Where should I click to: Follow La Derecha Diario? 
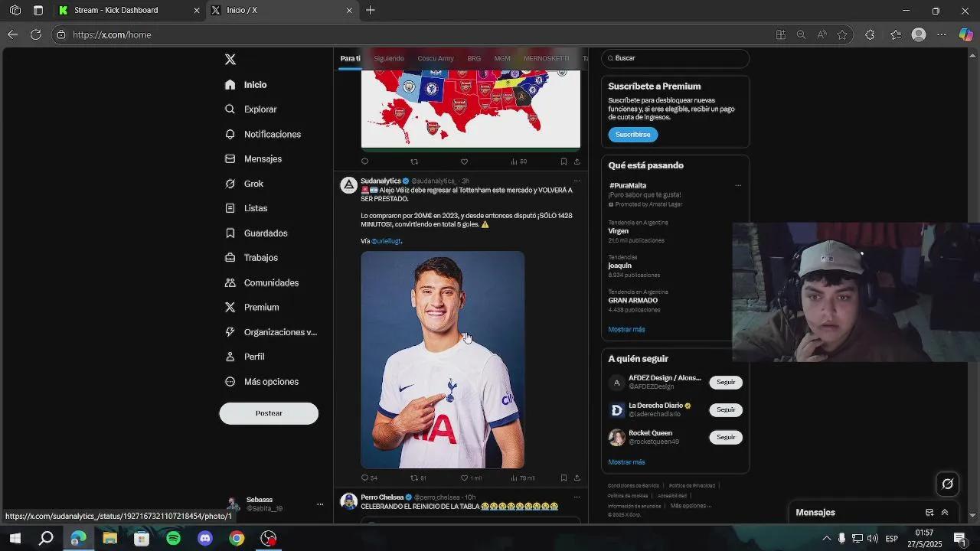click(x=726, y=409)
